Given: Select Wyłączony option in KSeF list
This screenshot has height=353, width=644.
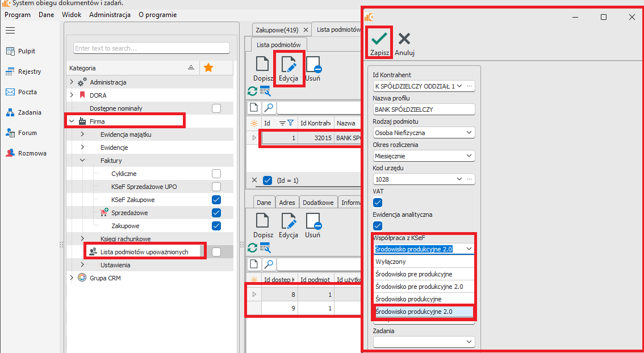Looking at the screenshot, I should (391, 262).
